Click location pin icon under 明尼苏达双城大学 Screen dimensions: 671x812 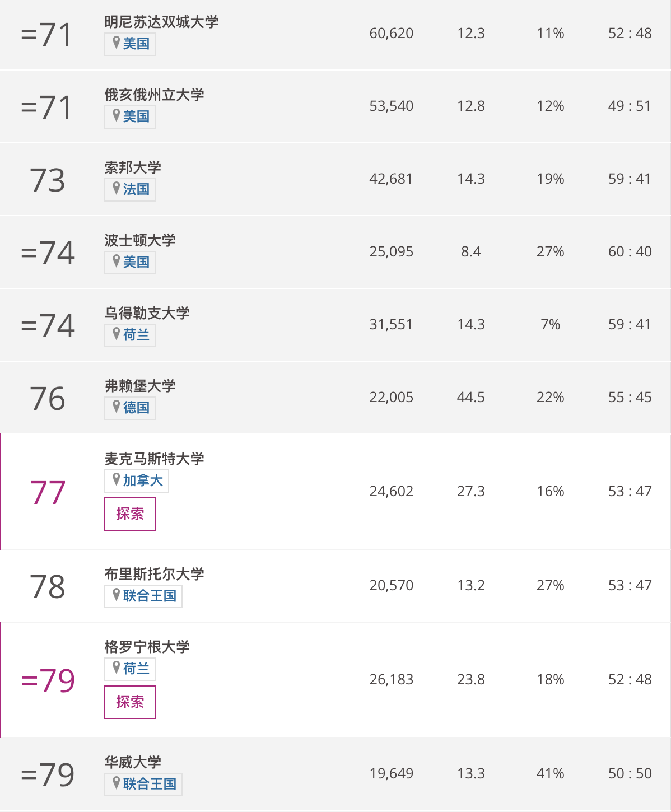point(117,43)
